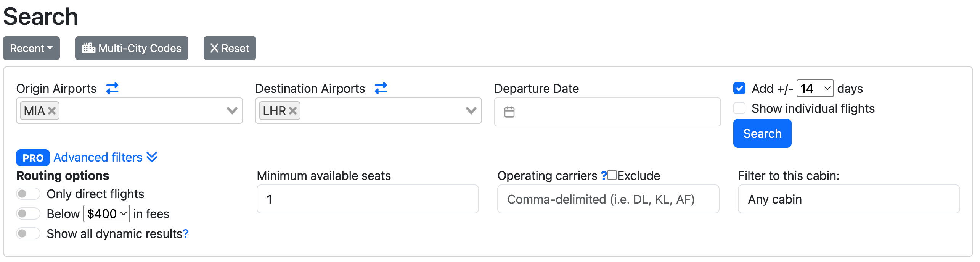Open the Recent searches menu
Viewport: 980px width, 262px height.
tap(31, 48)
